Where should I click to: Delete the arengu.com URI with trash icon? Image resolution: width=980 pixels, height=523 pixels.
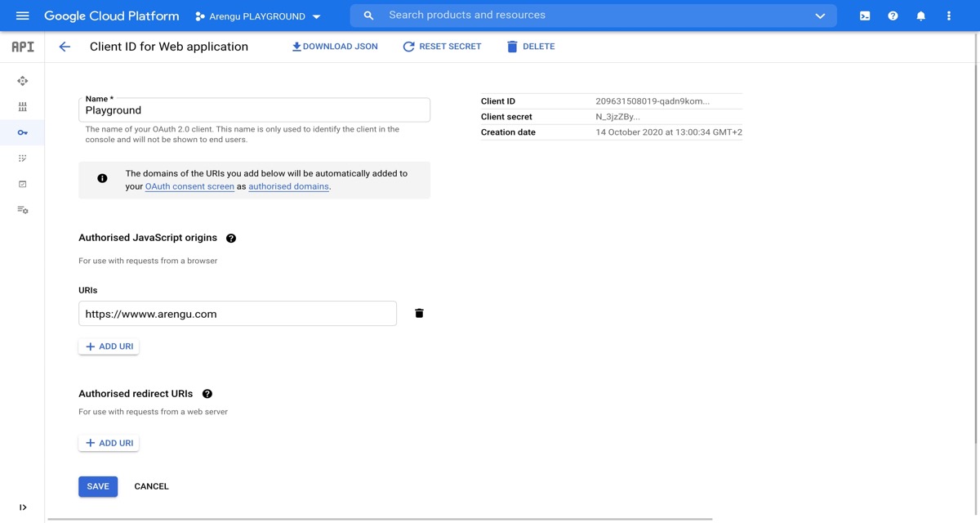click(419, 313)
